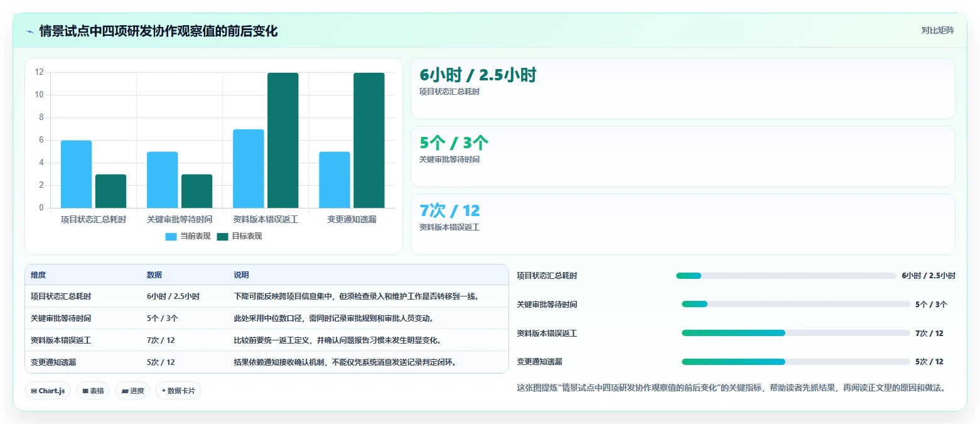Click the 资料版本错误返工 progress bar
Screen dimensions: 980x424
coord(796,333)
